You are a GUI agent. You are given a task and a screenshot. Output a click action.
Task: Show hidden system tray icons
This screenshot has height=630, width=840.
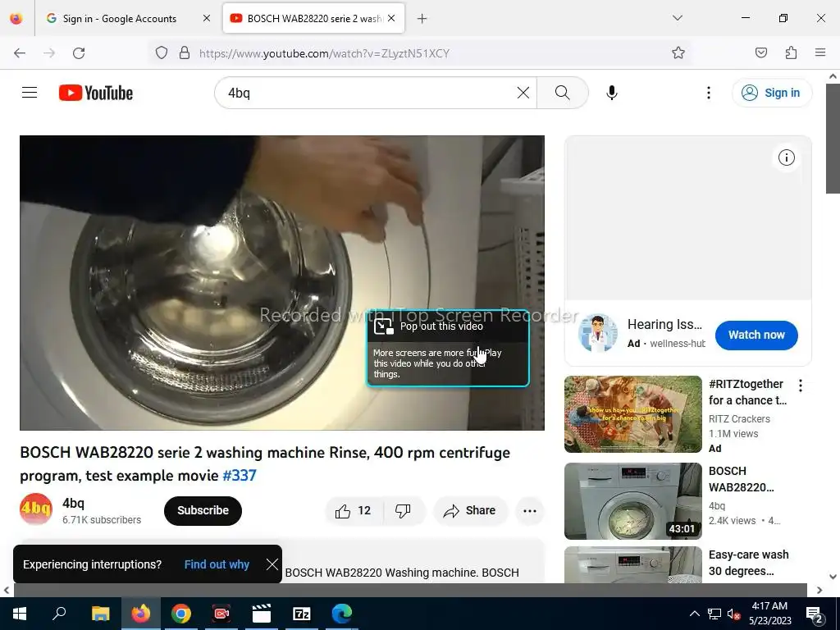pyautogui.click(x=694, y=614)
